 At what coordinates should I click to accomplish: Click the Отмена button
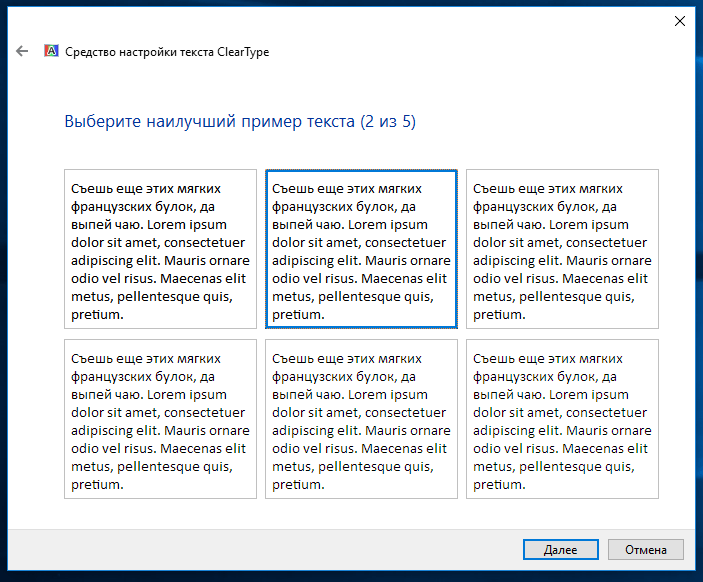click(646, 550)
